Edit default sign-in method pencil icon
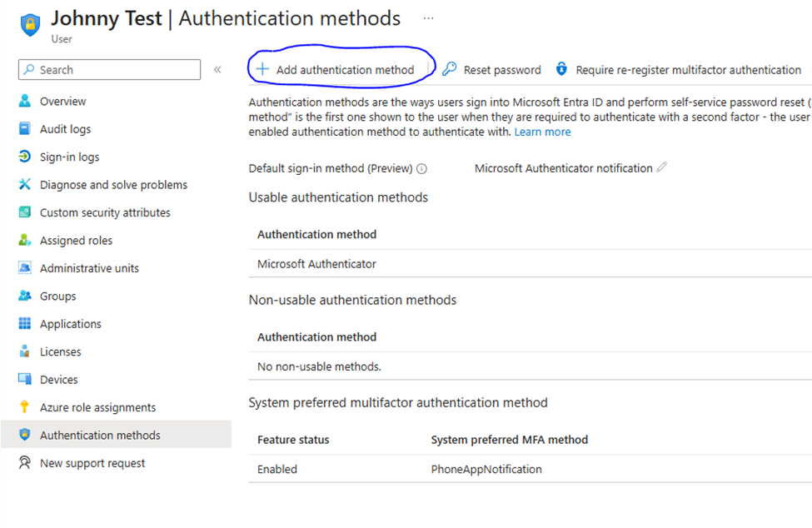 click(x=662, y=167)
